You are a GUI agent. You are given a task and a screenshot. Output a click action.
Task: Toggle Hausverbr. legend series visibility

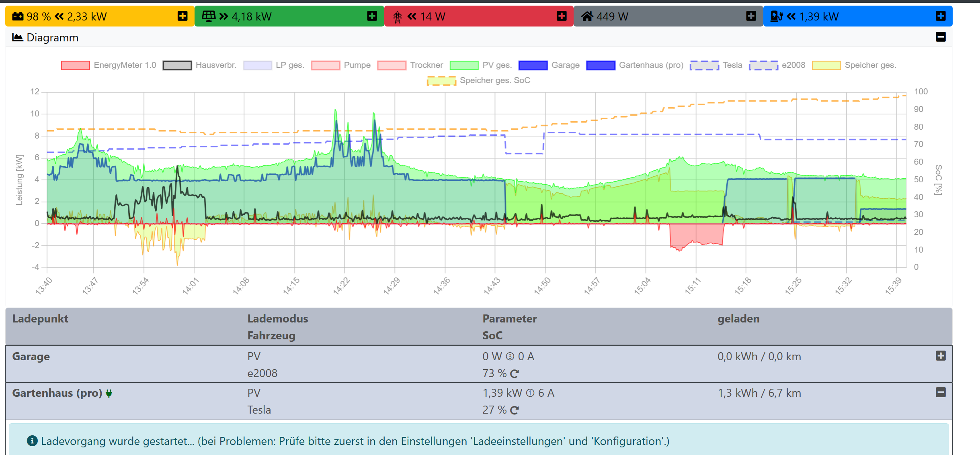pos(215,65)
